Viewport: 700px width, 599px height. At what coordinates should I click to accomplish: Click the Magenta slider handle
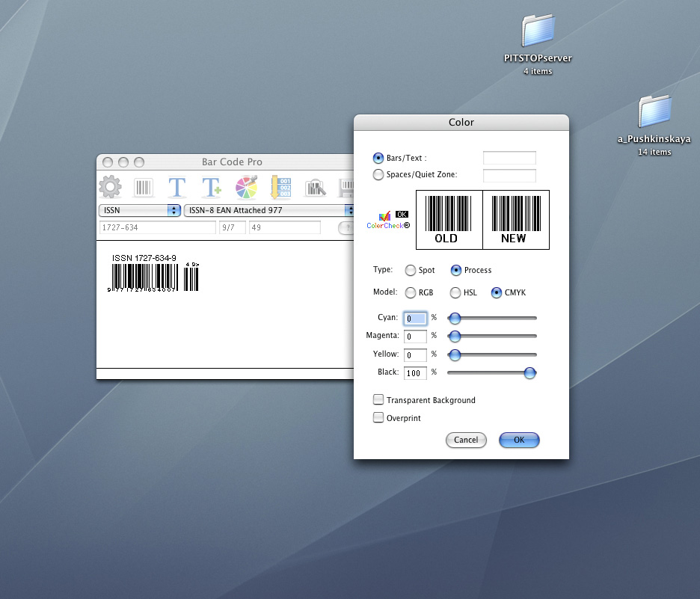click(x=455, y=336)
